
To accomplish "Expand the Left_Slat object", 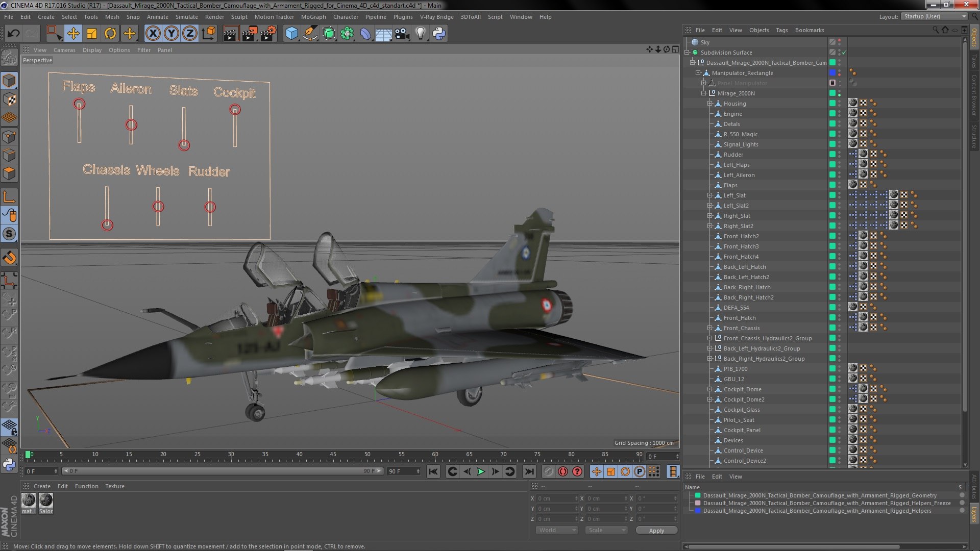I will coord(709,195).
